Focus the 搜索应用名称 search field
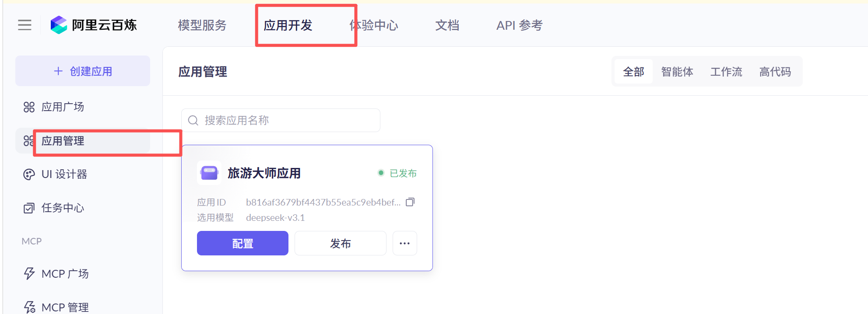 point(281,120)
